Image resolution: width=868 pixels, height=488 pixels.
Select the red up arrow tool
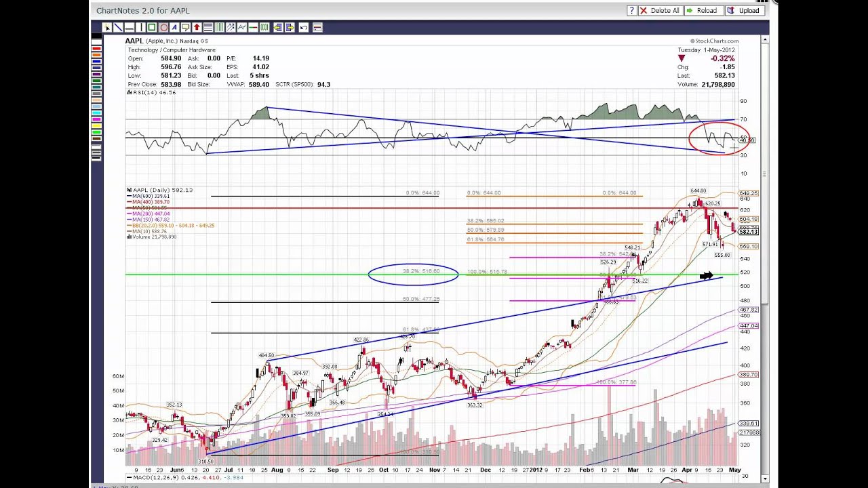click(x=197, y=27)
